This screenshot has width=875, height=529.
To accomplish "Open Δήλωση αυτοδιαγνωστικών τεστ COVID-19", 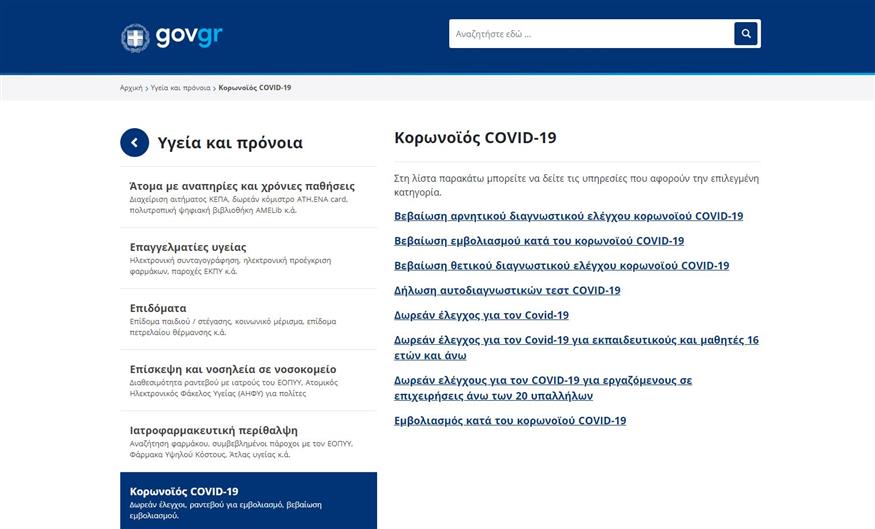I will (x=507, y=291).
